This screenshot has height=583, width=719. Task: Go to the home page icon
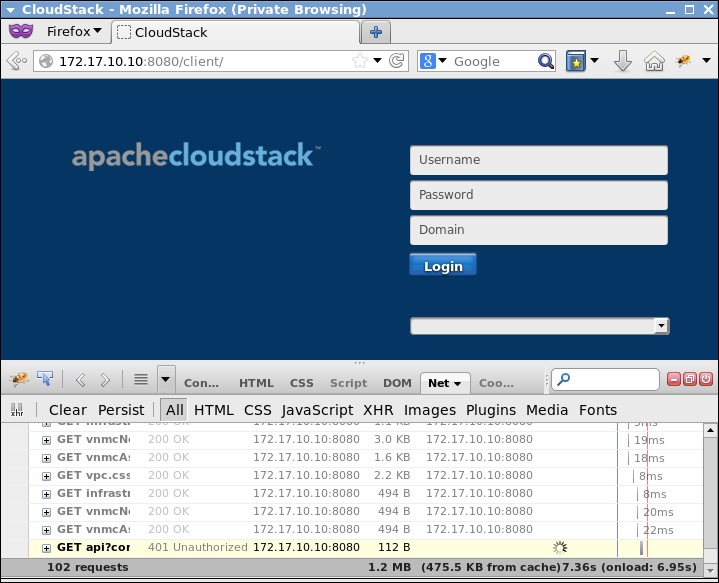pyautogui.click(x=654, y=61)
